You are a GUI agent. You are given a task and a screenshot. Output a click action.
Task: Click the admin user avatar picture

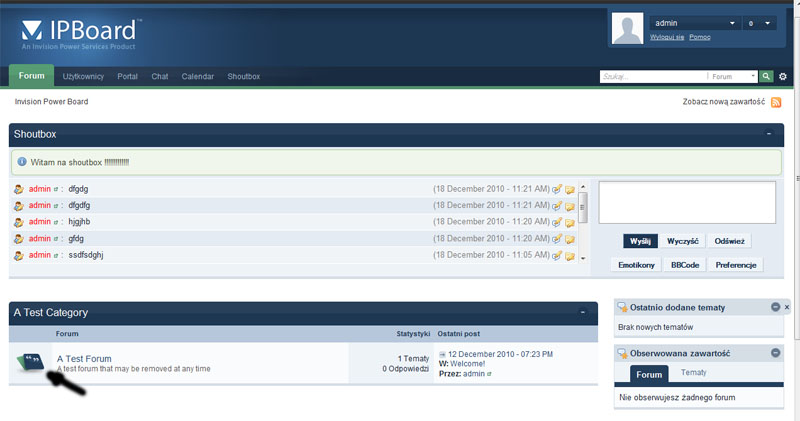click(x=627, y=30)
